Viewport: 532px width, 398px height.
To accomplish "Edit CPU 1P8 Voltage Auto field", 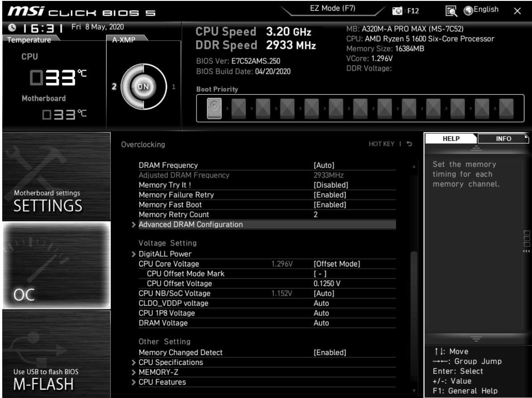I will pyautogui.click(x=267, y=313).
